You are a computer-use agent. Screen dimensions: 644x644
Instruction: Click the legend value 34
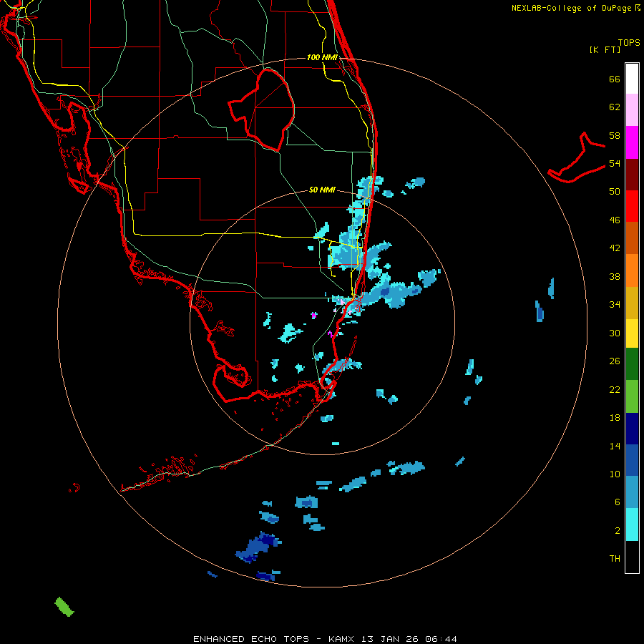coord(615,305)
